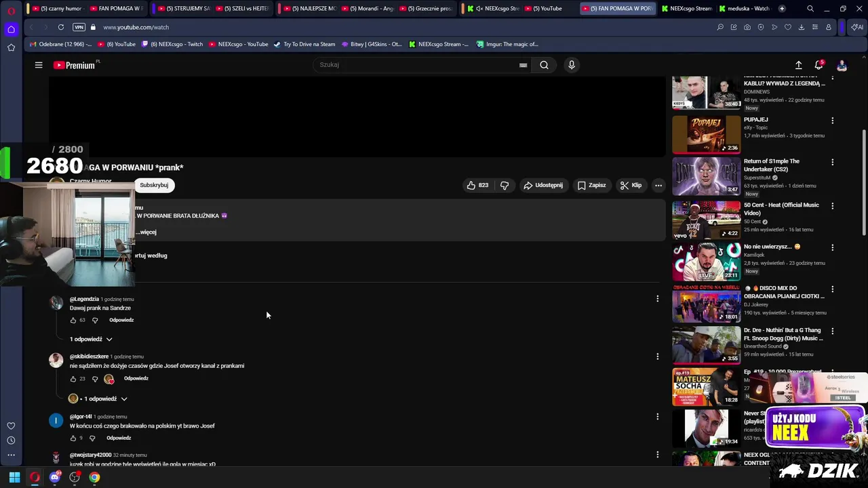Viewport: 868px width, 488px height.
Task: Click the Opera sidebar home icon
Action: 11,29
